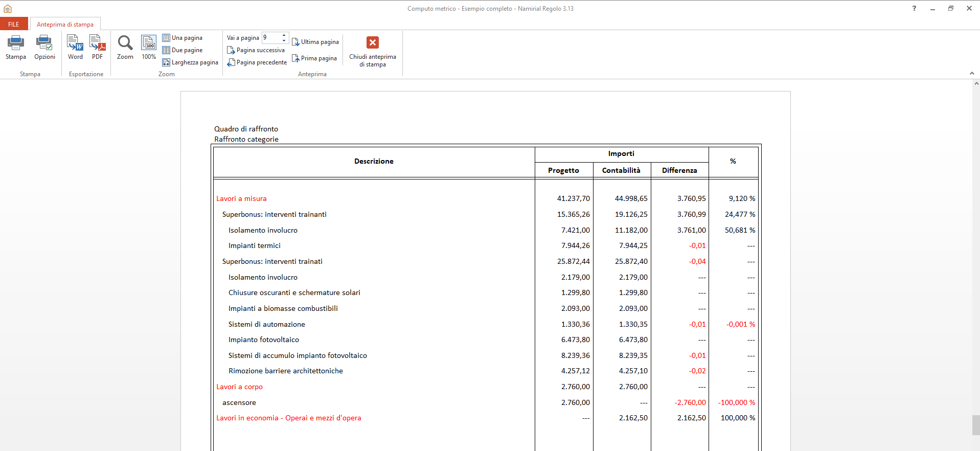Go to Pagina successiva

(256, 50)
